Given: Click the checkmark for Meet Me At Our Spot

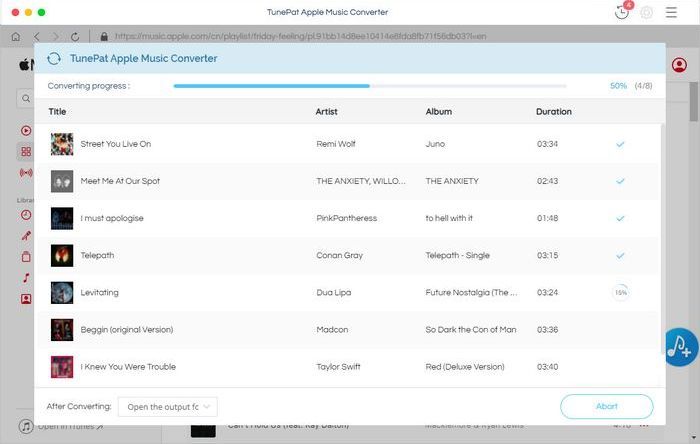Looking at the screenshot, I should pyautogui.click(x=620, y=181).
